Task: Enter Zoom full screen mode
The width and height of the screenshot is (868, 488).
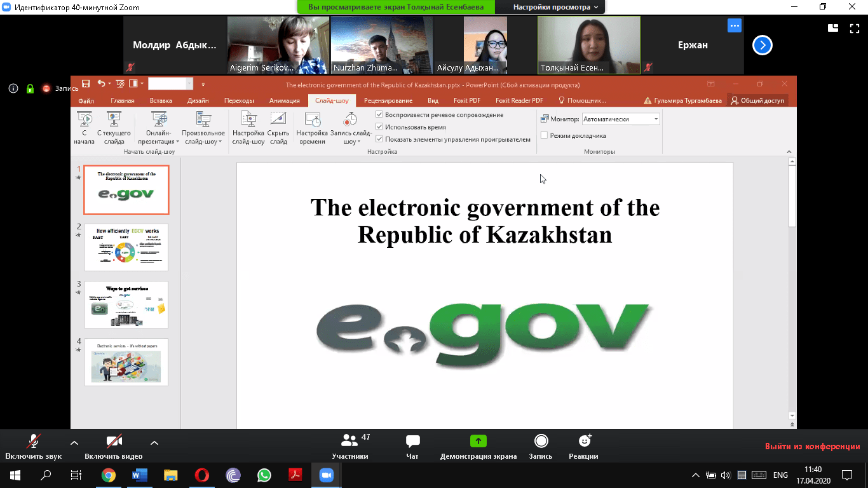Action: tap(853, 28)
